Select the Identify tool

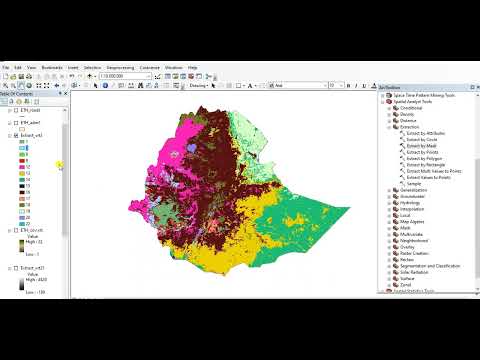(x=105, y=86)
